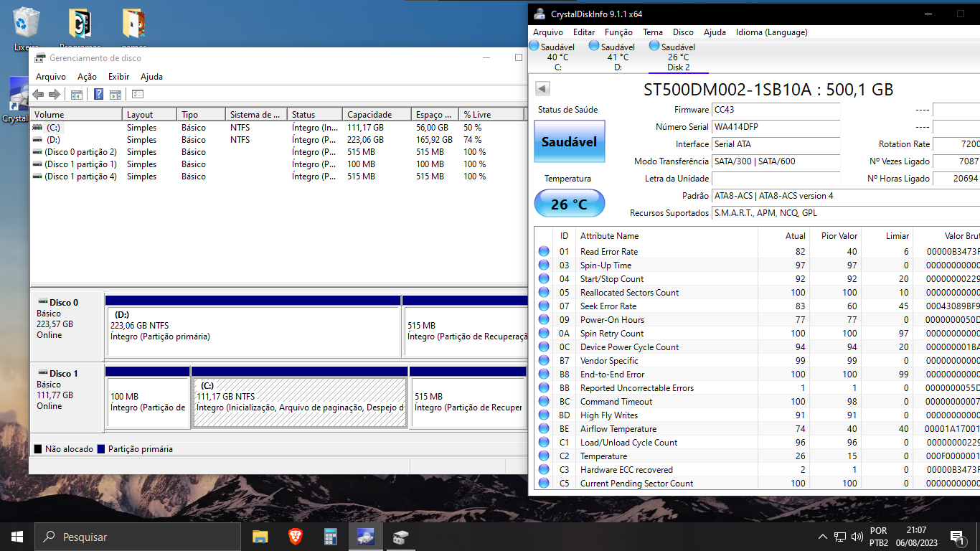This screenshot has width=980, height=551.
Task: Click the Power-On Hours attribute row
Action: 757,320
